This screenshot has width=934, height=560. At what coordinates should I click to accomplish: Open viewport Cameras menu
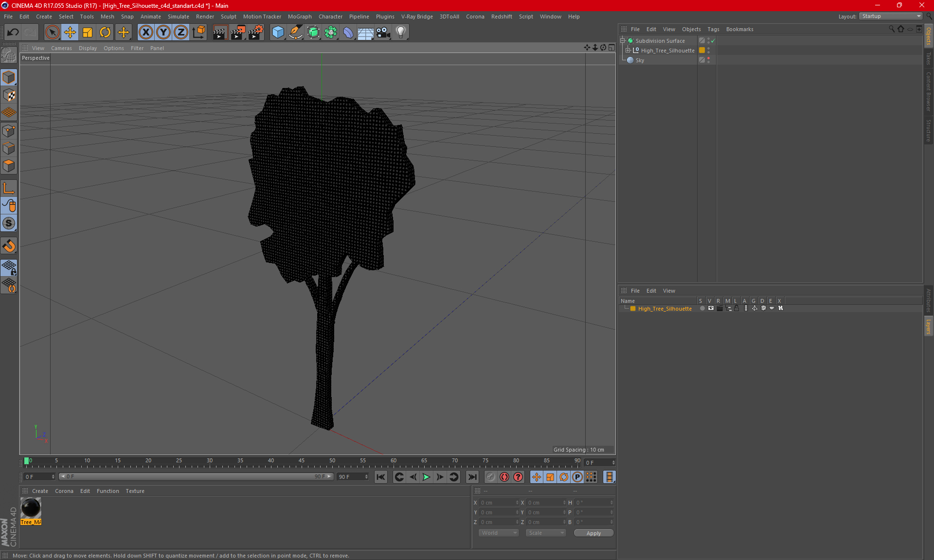tap(61, 48)
